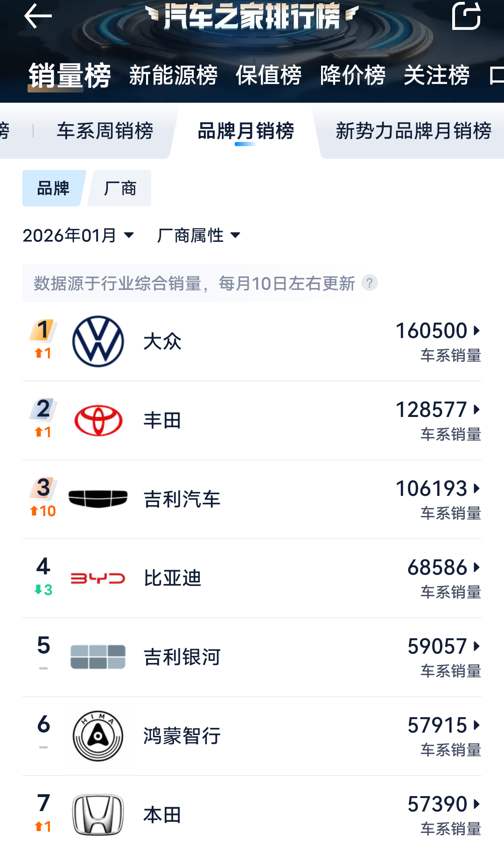Expand the 2026年01月 date dropdown
Image resolution: width=504 pixels, height=847 pixels.
click(x=78, y=236)
